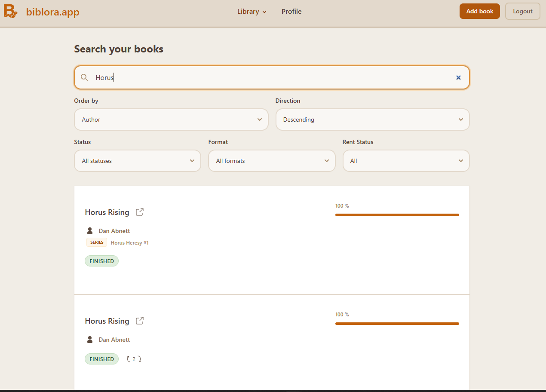Clear the search field with X icon
The width and height of the screenshot is (546, 392).
coord(458,77)
